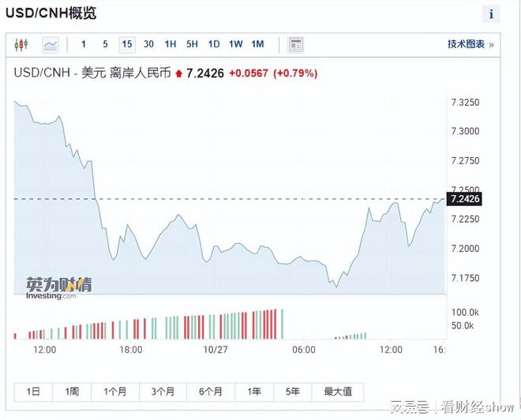Pick the 1W chart interval

235,44
